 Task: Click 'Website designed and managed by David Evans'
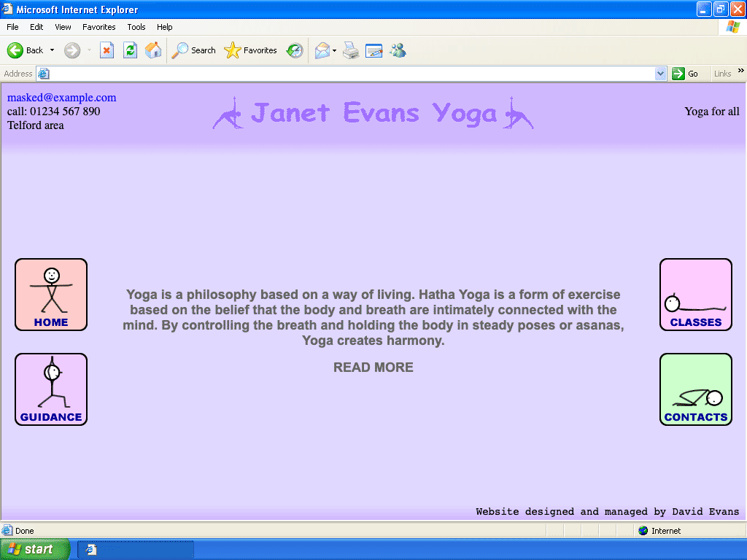[x=608, y=511]
